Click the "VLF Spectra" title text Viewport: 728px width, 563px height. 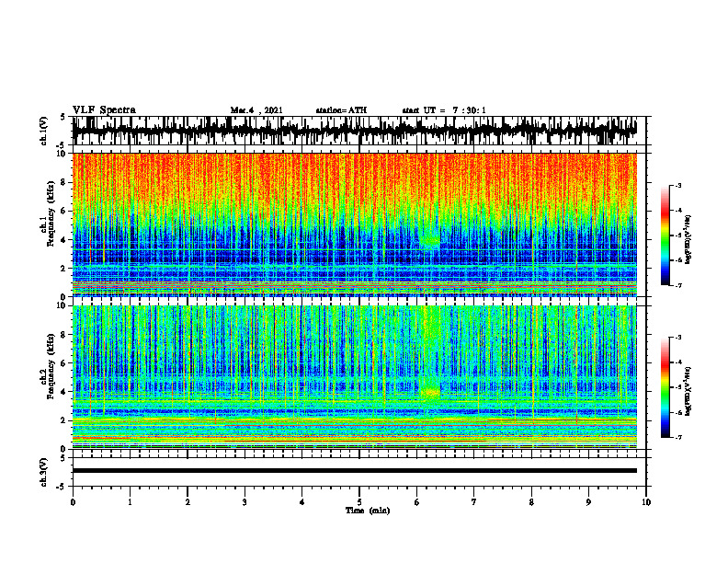click(104, 110)
